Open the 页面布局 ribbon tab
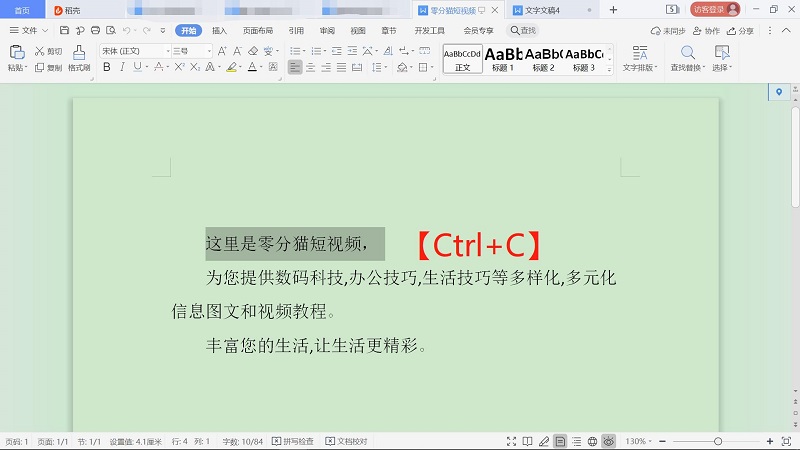800x450 pixels. pyautogui.click(x=257, y=31)
